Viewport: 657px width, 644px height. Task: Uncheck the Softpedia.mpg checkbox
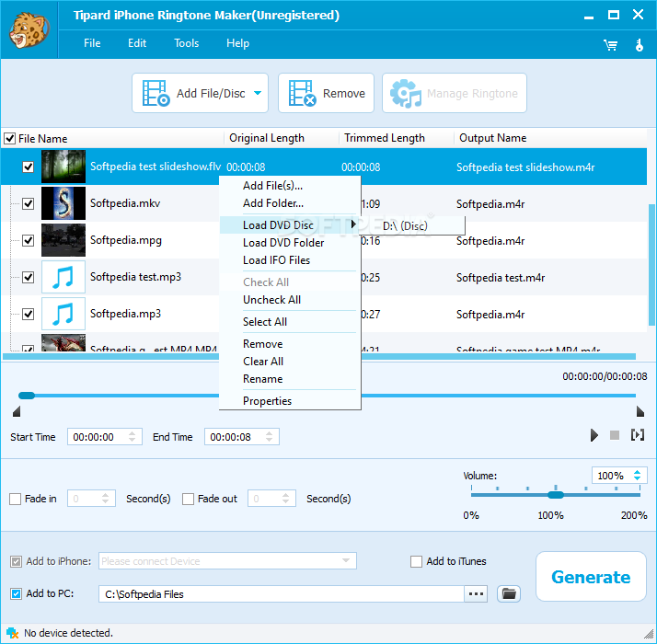[x=29, y=240]
